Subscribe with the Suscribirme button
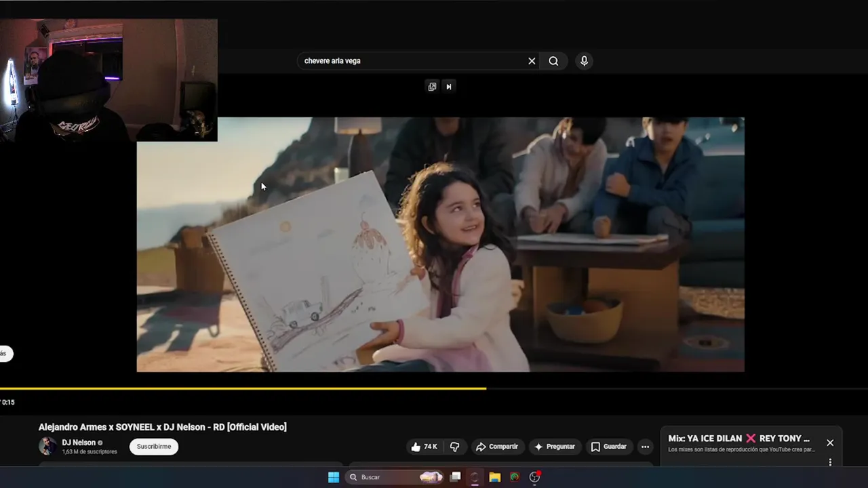Screen dimensions: 868x488 point(154,447)
